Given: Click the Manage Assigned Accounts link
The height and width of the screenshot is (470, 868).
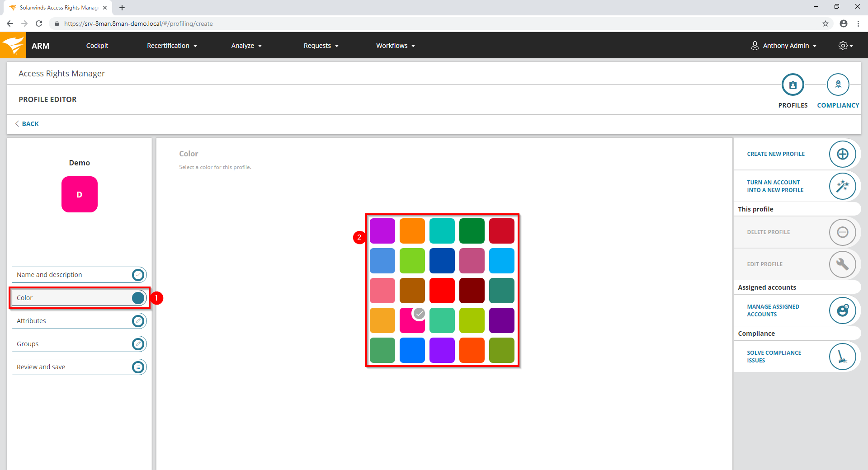Looking at the screenshot, I should pyautogui.click(x=773, y=310).
